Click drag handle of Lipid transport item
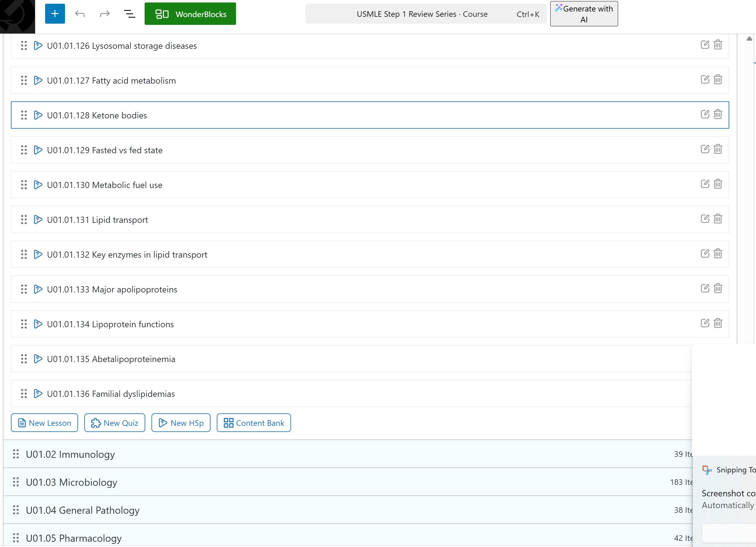 click(x=24, y=219)
